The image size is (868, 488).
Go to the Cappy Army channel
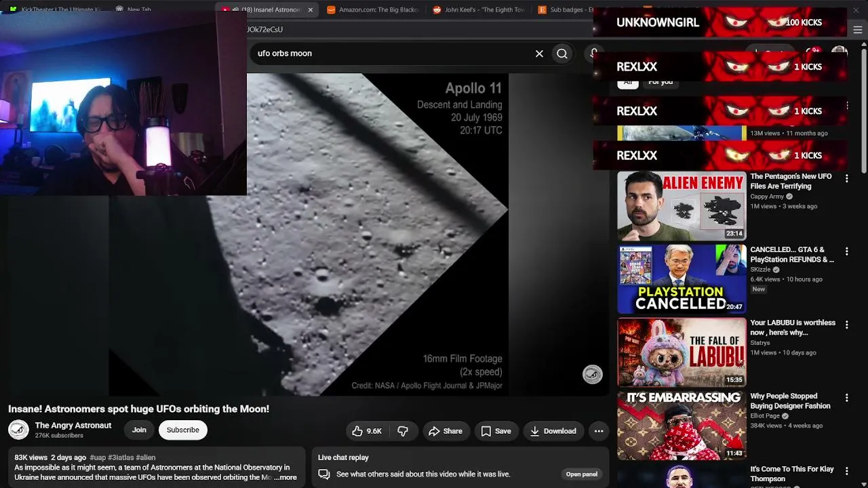(767, 197)
